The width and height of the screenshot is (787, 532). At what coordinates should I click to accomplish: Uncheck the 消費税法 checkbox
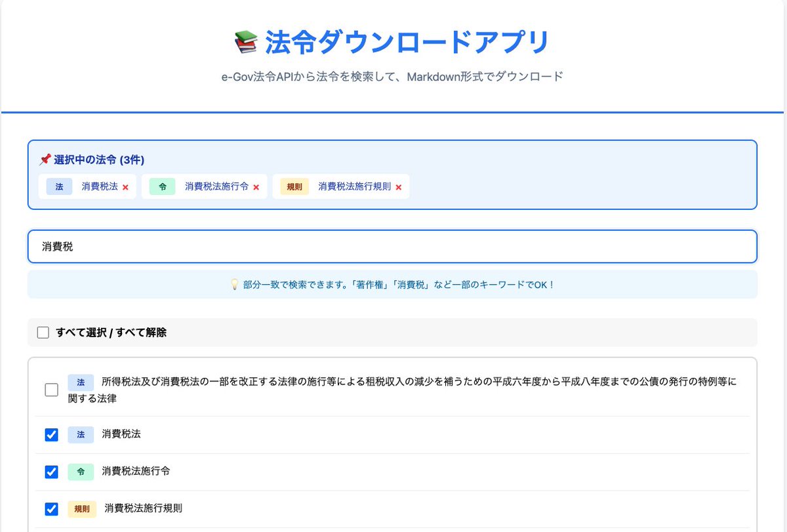pos(50,434)
